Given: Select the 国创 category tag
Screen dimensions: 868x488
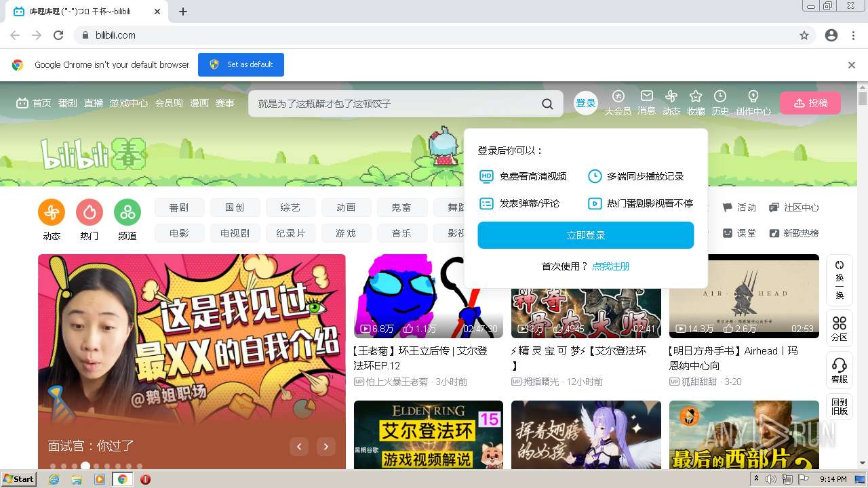Looking at the screenshot, I should [x=235, y=207].
